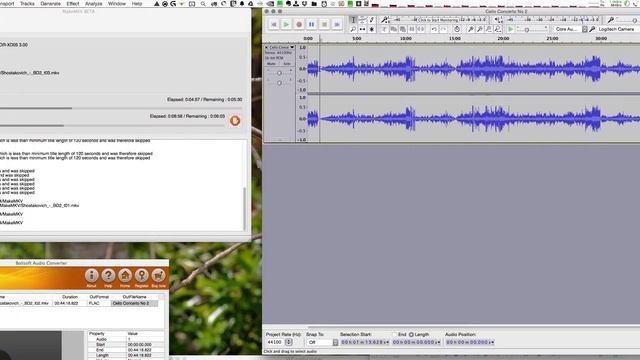The height and width of the screenshot is (360, 640).
Task: Click the track gain slider
Action: click(x=279, y=73)
